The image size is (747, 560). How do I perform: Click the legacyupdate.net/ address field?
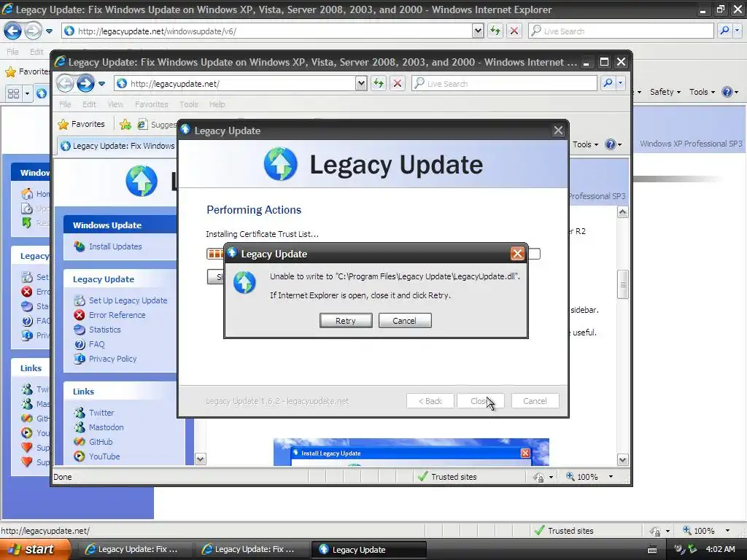(236, 84)
